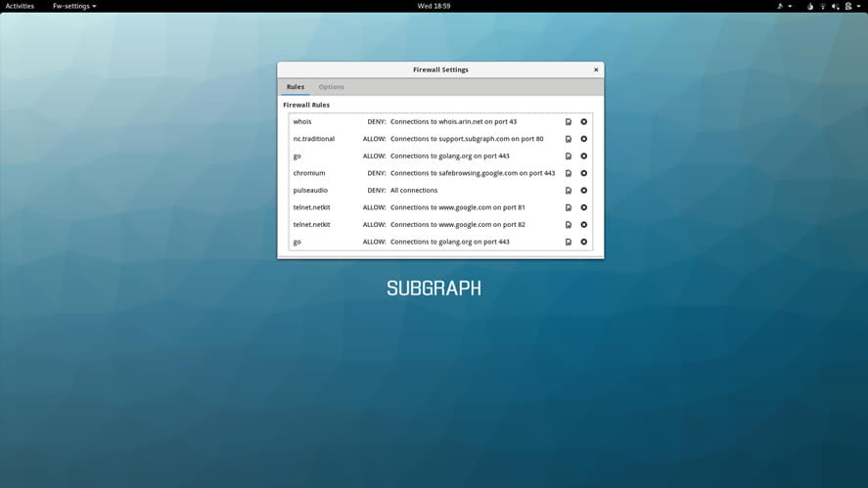Click the network icon in top bar
The image size is (868, 488).
[823, 6]
